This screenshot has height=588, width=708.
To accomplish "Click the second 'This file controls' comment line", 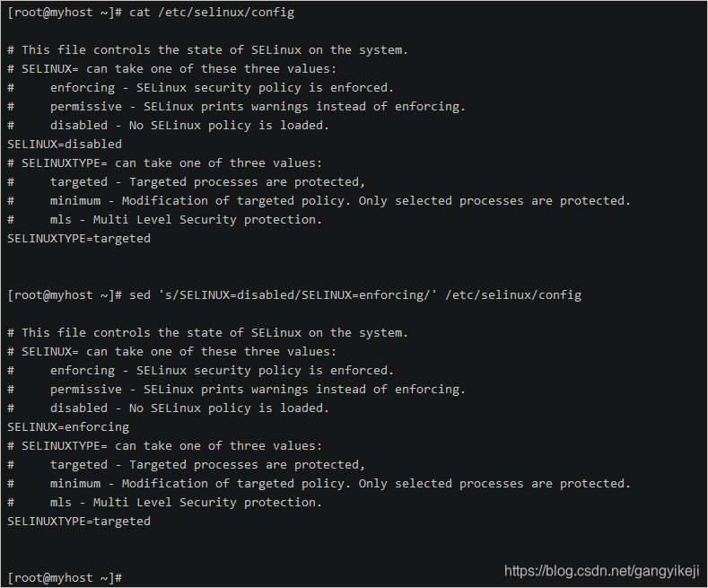I will click(x=207, y=333).
